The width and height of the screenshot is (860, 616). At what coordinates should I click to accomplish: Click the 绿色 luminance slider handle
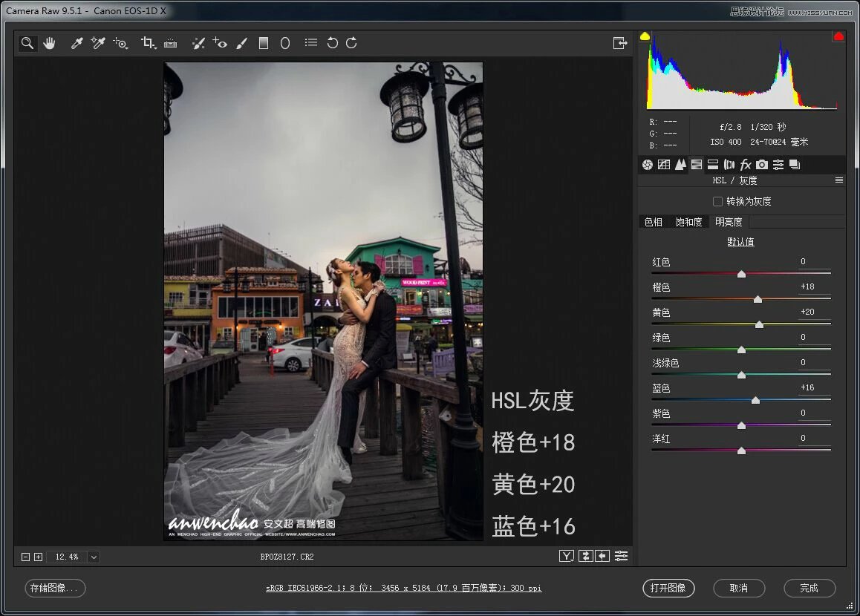tap(741, 350)
